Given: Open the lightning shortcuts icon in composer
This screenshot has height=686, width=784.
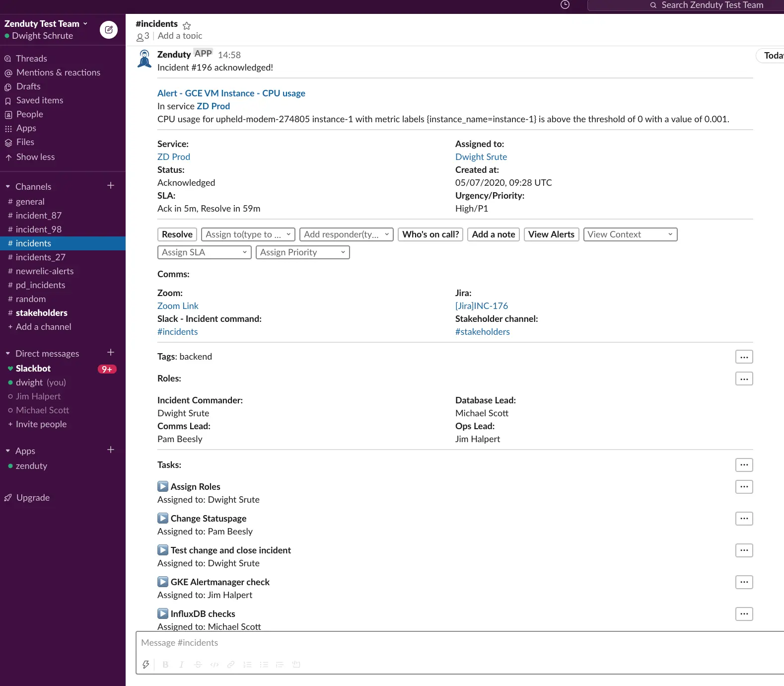Looking at the screenshot, I should click(146, 665).
